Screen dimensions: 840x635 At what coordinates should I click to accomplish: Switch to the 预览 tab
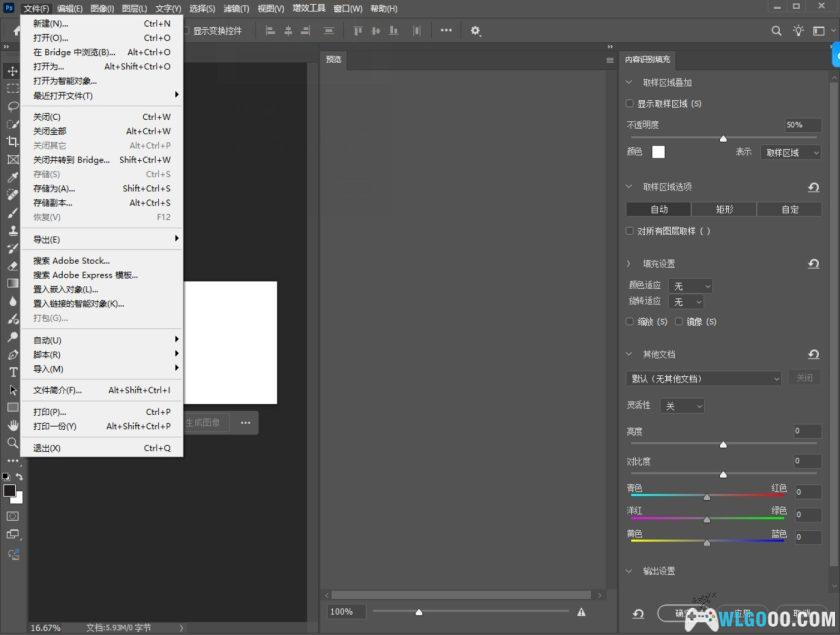pyautogui.click(x=335, y=58)
